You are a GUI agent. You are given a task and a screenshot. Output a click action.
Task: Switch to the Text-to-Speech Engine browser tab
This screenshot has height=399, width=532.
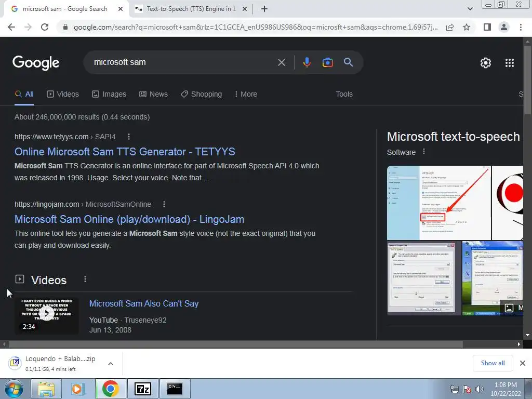pos(190,9)
